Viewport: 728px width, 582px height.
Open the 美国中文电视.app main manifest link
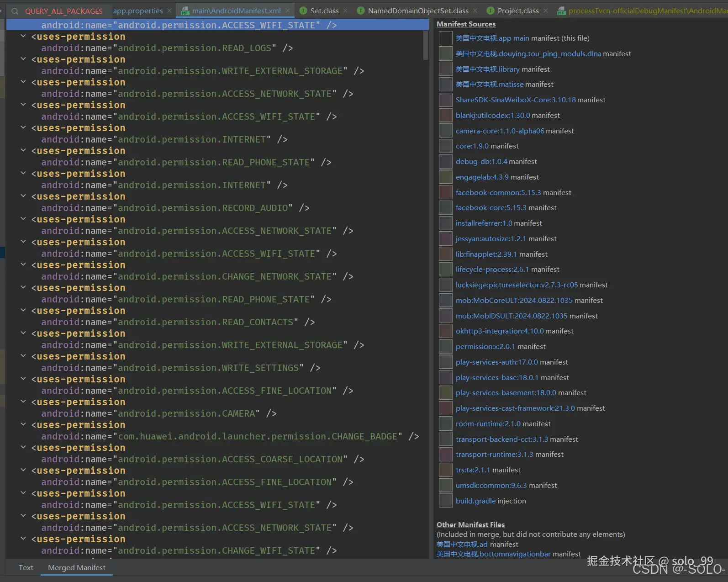pos(492,38)
